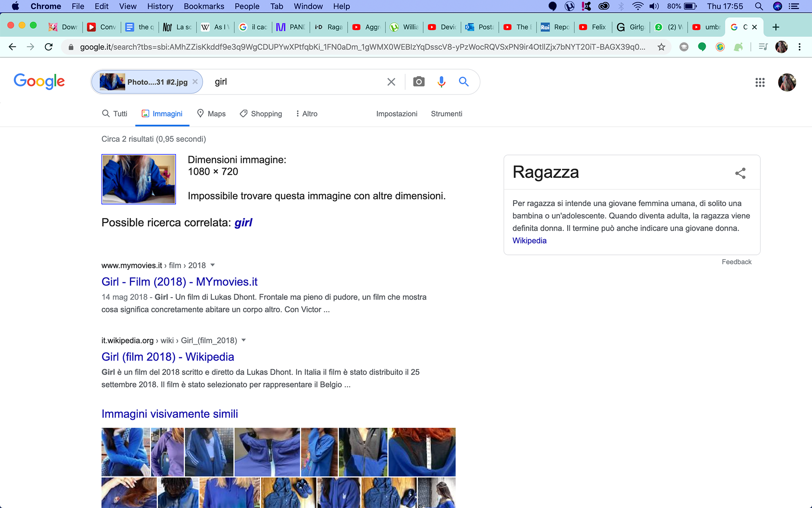Open Strumenti search tools
Image resolution: width=812 pixels, height=508 pixels.
[x=447, y=113]
